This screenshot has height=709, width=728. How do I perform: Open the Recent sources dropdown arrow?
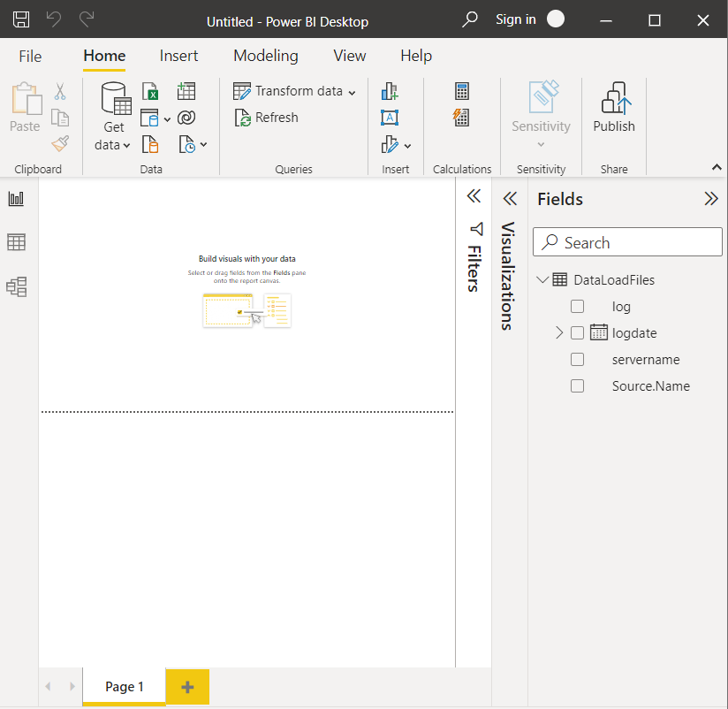203,145
